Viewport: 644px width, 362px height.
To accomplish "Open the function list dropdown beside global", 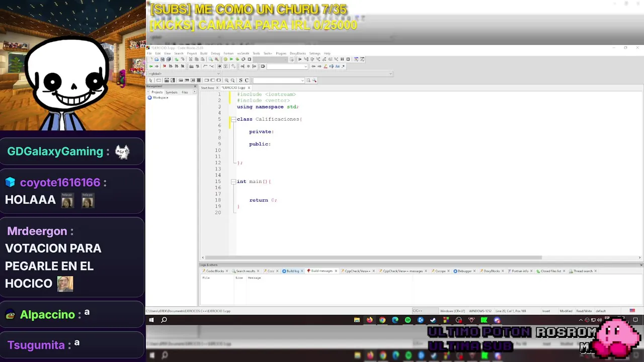I will (307, 73).
